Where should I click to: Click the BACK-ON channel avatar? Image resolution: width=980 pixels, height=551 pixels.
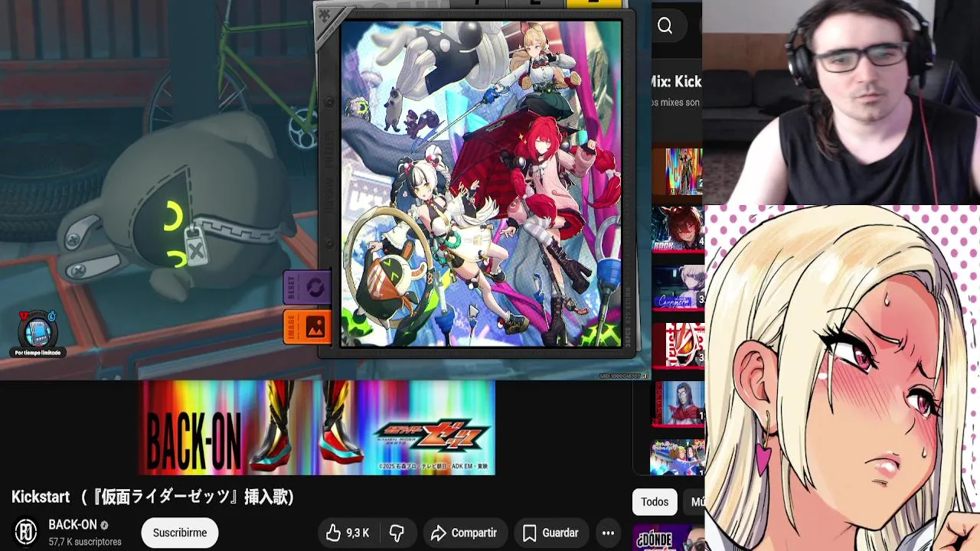coord(26,532)
